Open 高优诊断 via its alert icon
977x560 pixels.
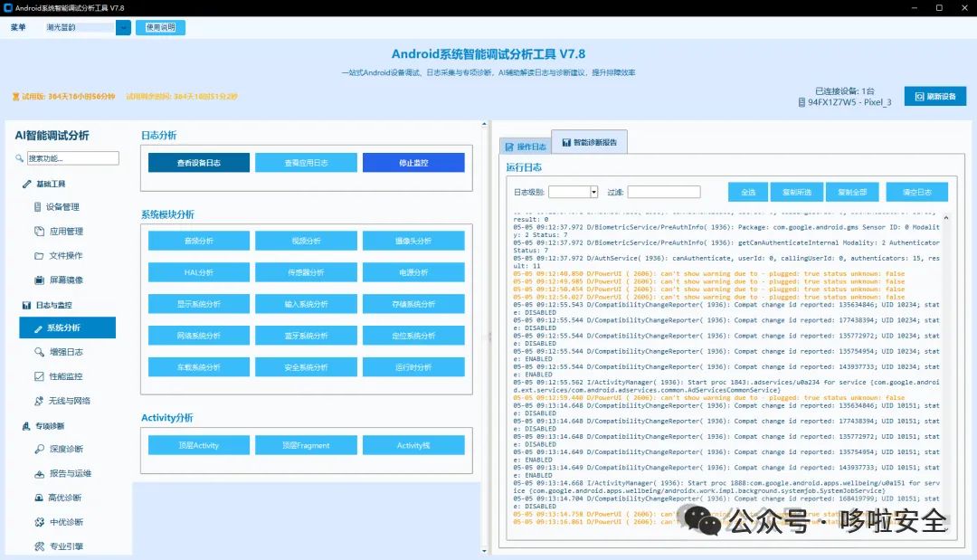(x=39, y=498)
